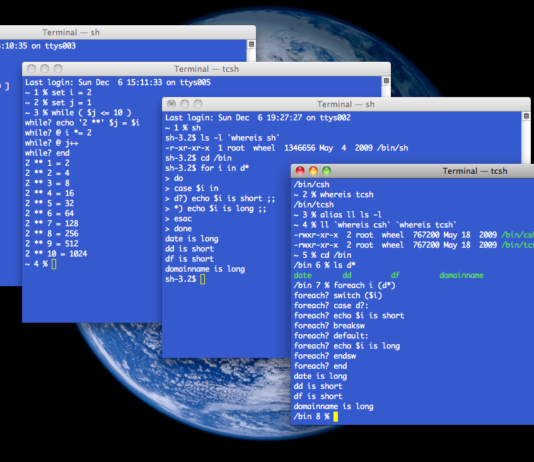Click the line 'while? @ j++'

point(52,143)
